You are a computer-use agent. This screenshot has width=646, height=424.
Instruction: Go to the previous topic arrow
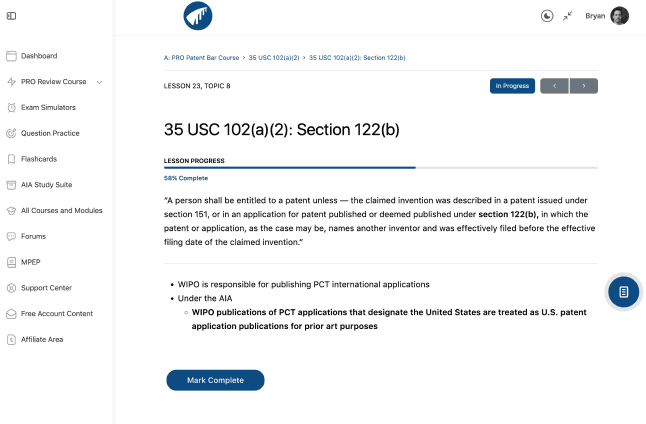pos(554,86)
